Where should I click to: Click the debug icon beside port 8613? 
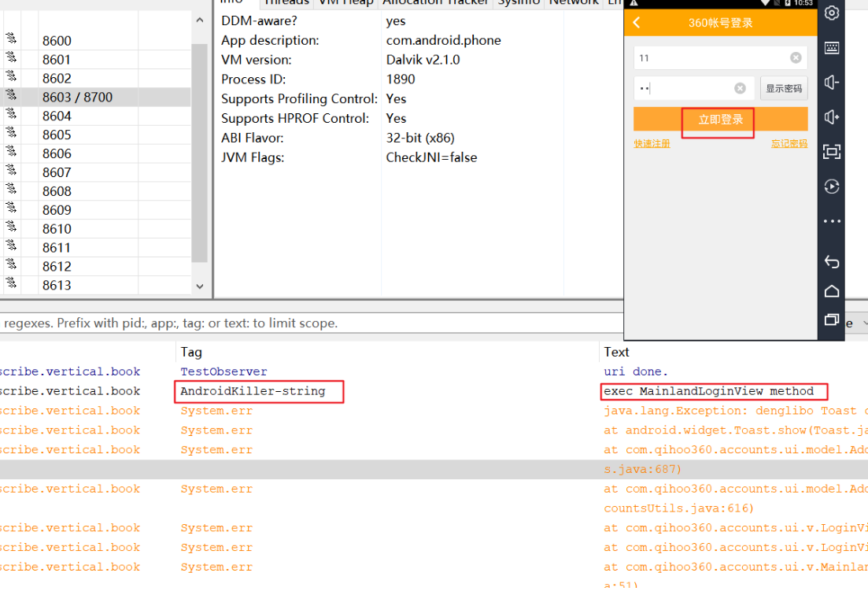(11, 283)
